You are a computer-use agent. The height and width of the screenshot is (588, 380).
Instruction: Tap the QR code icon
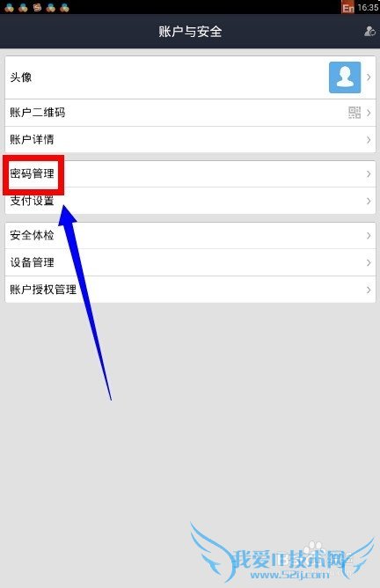(354, 113)
